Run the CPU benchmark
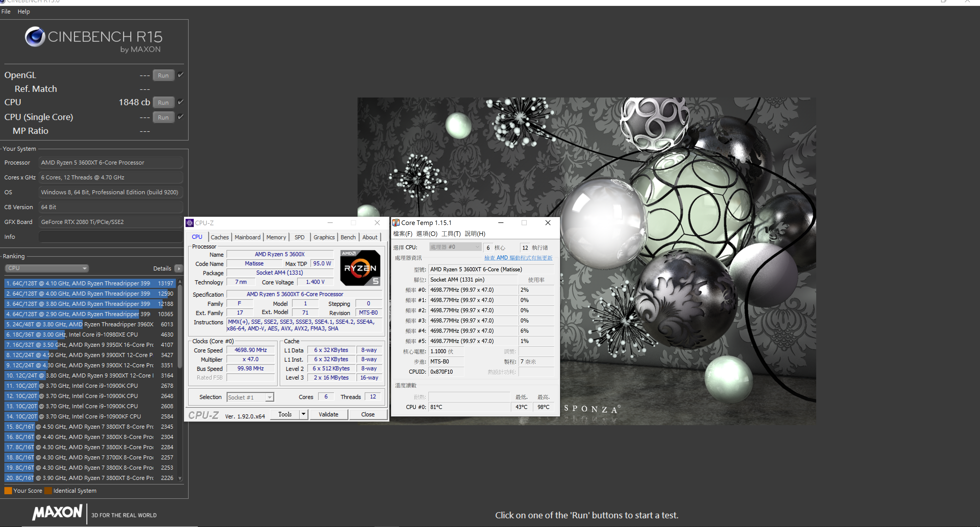The width and height of the screenshot is (980, 527). pyautogui.click(x=163, y=102)
